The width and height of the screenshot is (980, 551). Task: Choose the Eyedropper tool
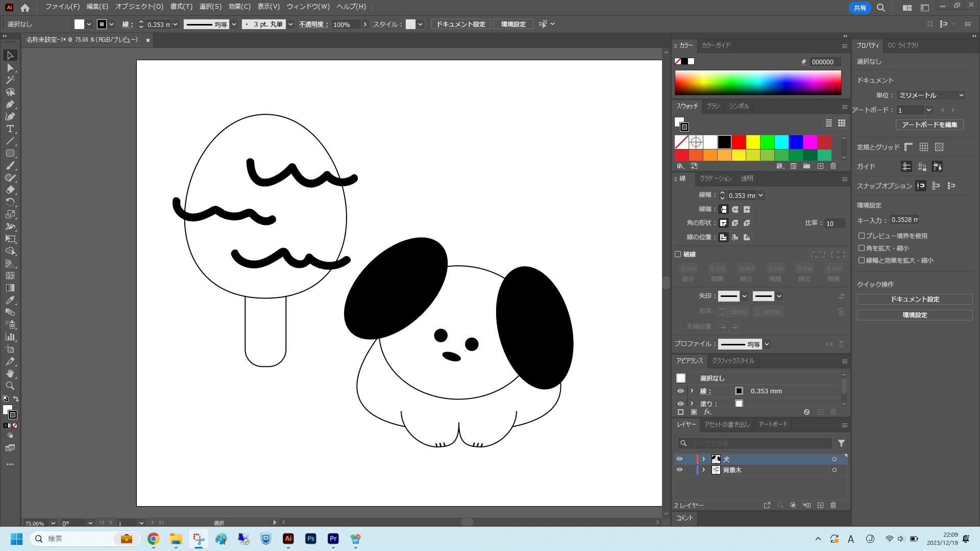coord(10,300)
